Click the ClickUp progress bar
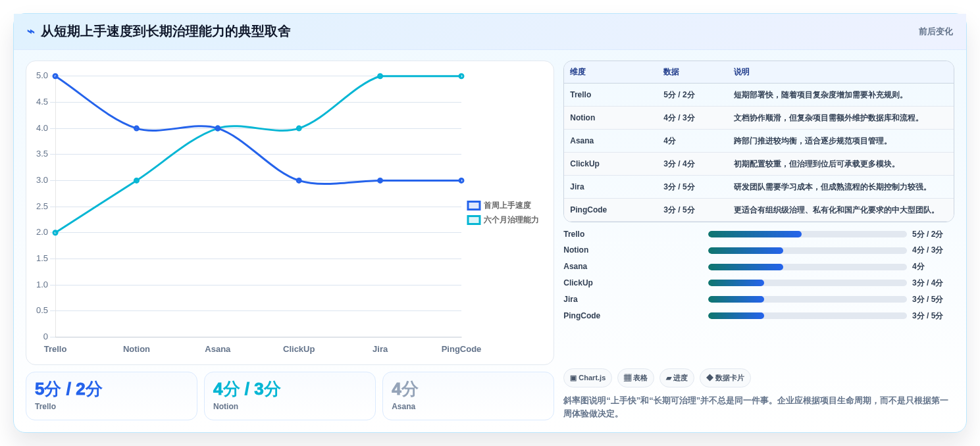980x446 pixels. pos(807,283)
